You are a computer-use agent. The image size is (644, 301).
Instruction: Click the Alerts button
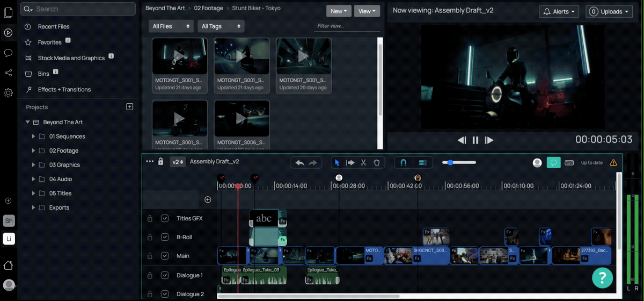(x=560, y=11)
